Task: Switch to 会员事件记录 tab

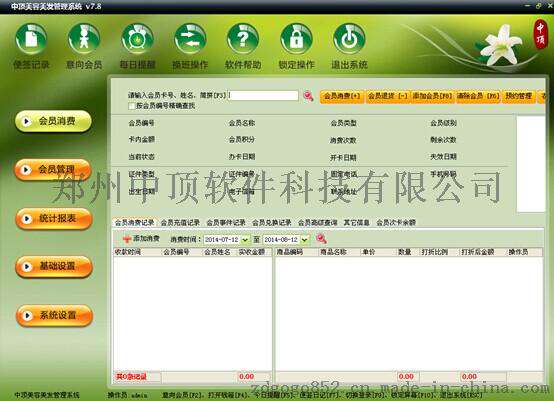Action: (x=226, y=223)
